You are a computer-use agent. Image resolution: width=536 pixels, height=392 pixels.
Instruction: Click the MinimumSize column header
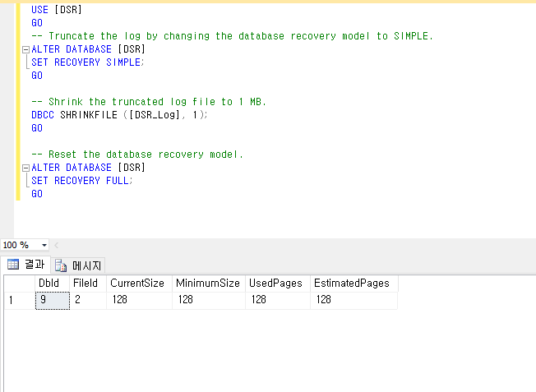tap(208, 283)
